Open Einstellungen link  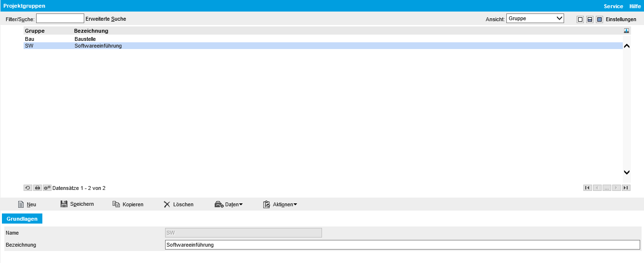[621, 19]
